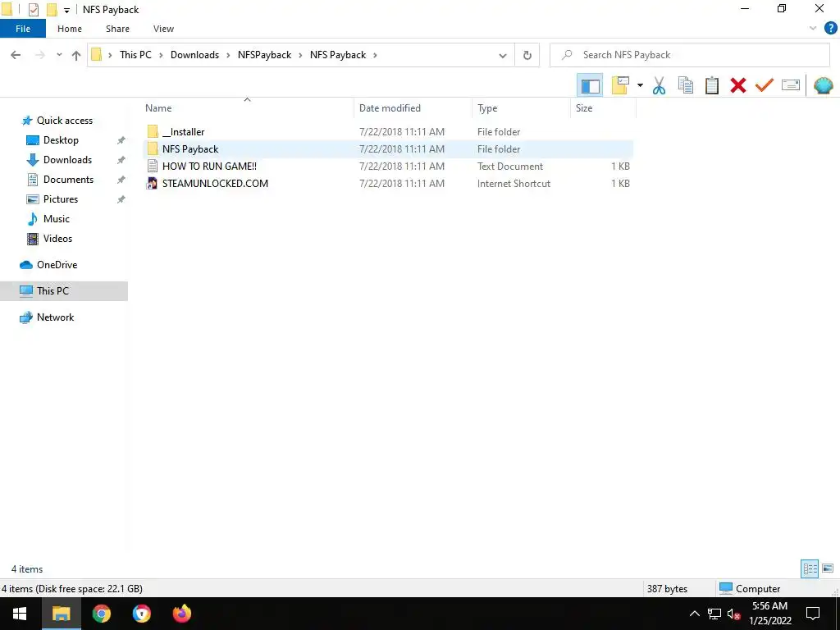Go up one folder level
This screenshot has width=840, height=630.
coord(76,55)
